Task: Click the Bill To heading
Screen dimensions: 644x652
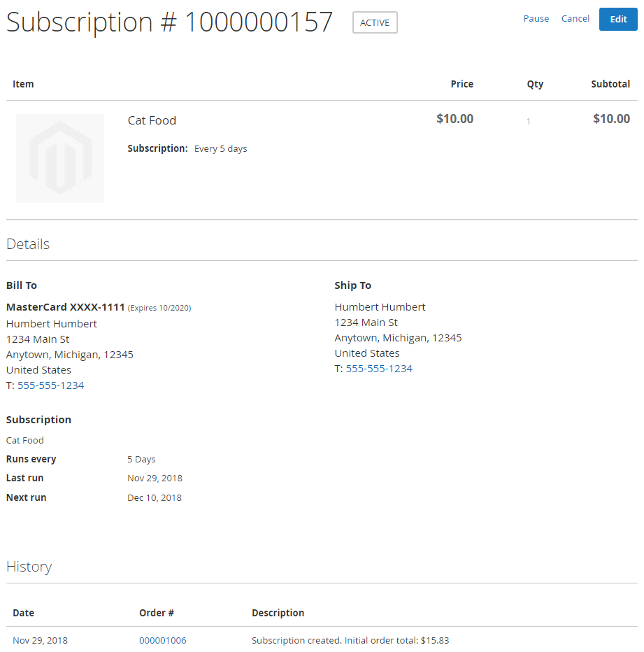Action: pyautogui.click(x=22, y=285)
